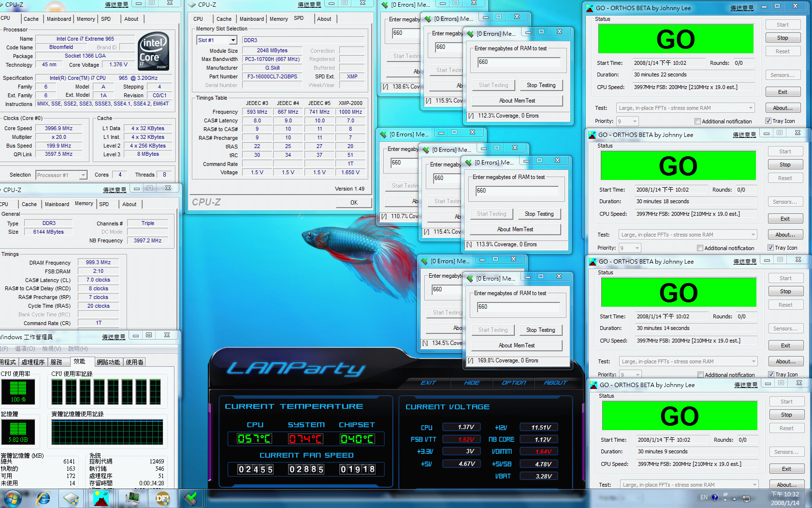Click the Intel Core i7 logo in CPU-Z
Viewport: 812px width, 508px height.
[x=153, y=51]
